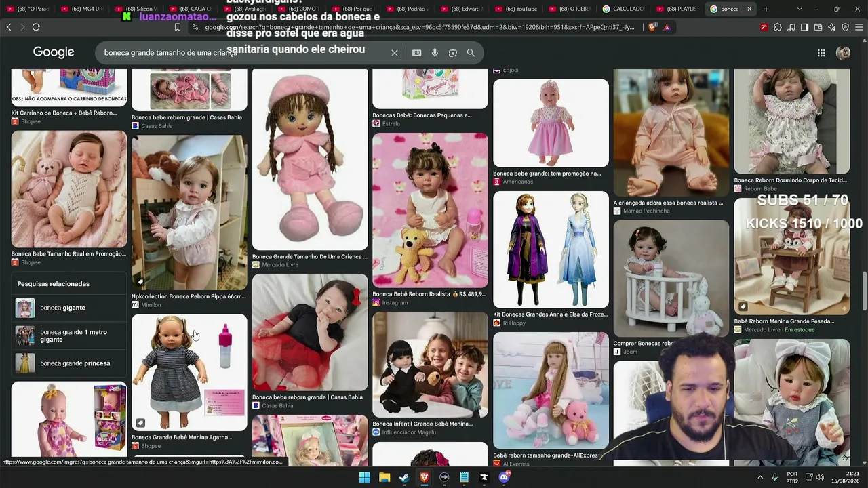Open 'Boneca bebe grande: tem promoção' Americanas link
Screen dimensions: 868x488
point(547,173)
